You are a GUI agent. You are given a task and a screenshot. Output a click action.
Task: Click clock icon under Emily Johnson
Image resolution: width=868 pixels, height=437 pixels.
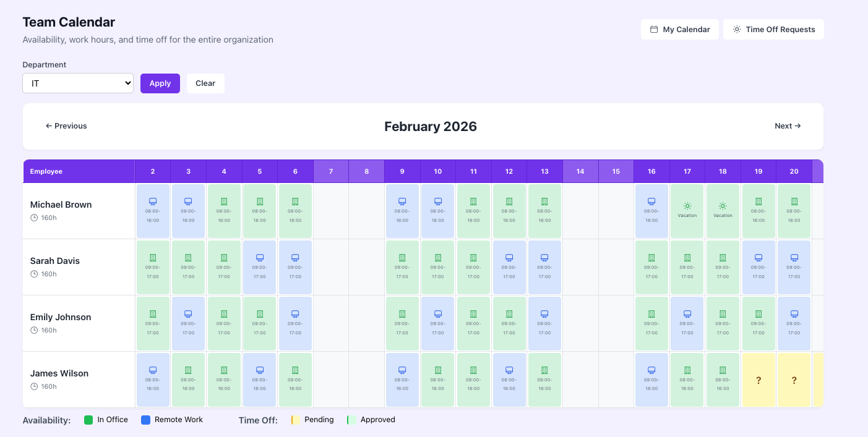34,330
